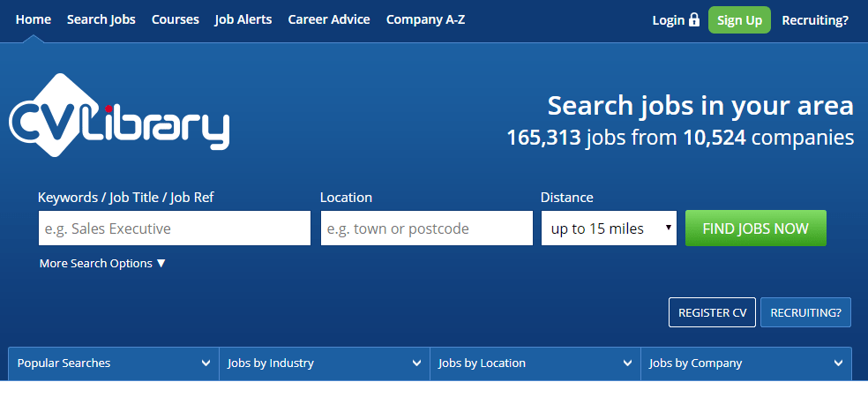Open the Courses page

pyautogui.click(x=175, y=20)
